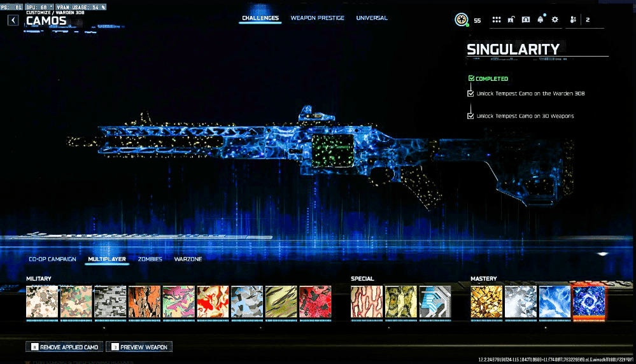This screenshot has width=636, height=364.
Task: Select the gold mastery camo swatch
Action: (x=486, y=302)
